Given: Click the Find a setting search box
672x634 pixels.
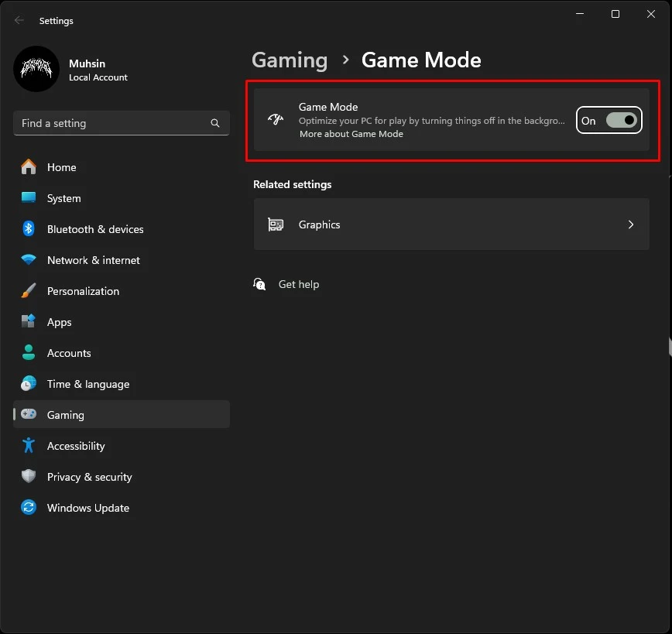Looking at the screenshot, I should (x=122, y=123).
